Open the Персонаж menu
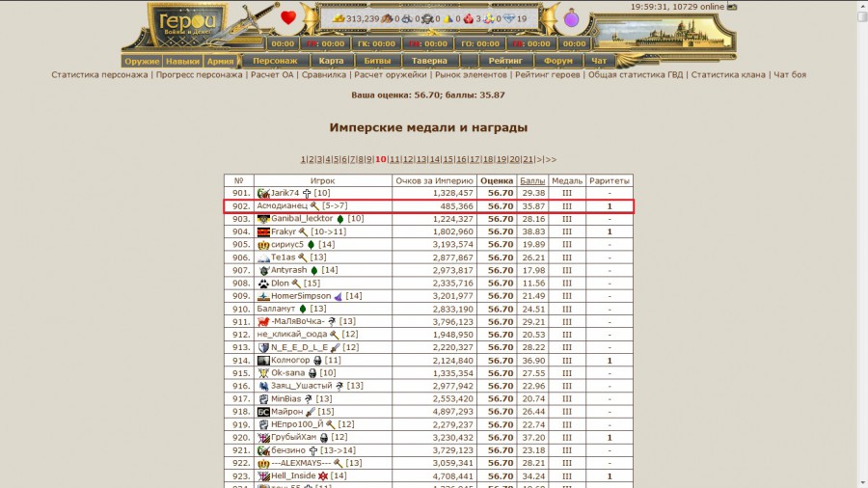This screenshot has width=868, height=488. tap(275, 61)
